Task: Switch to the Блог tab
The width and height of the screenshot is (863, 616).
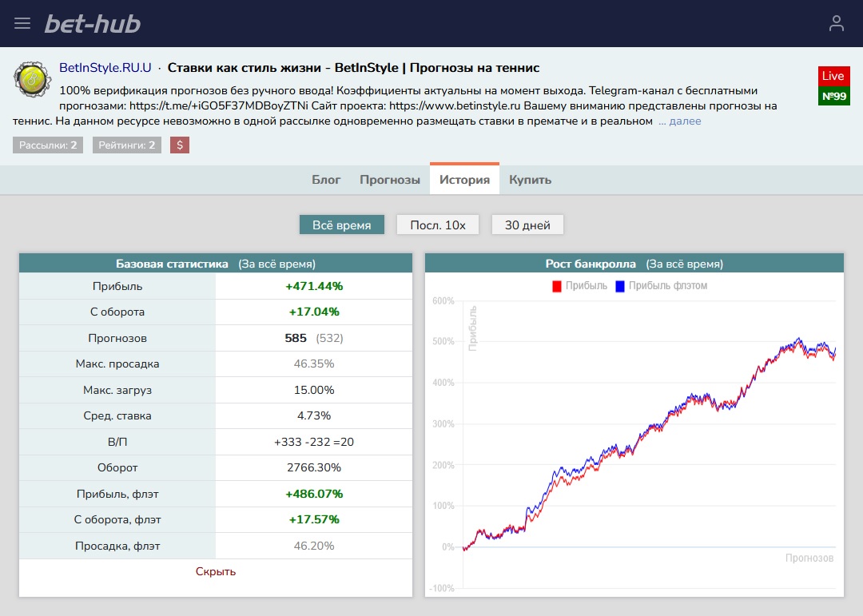Action: (x=326, y=180)
